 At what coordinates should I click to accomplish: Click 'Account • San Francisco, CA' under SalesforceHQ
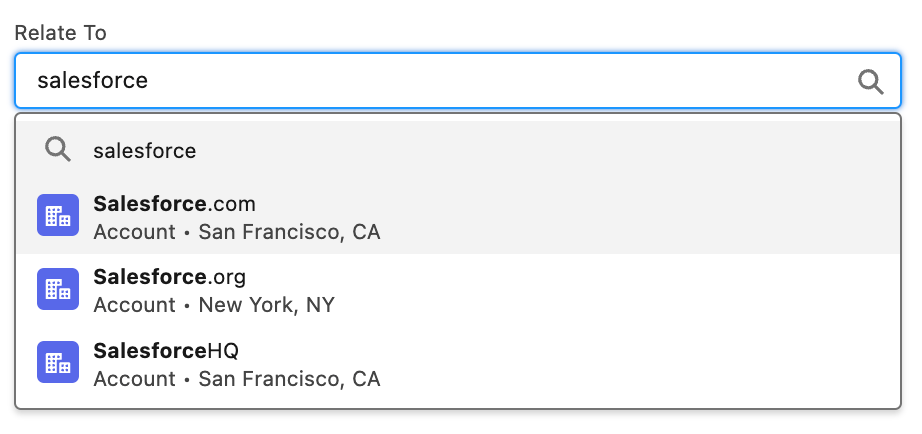pyautogui.click(x=237, y=379)
